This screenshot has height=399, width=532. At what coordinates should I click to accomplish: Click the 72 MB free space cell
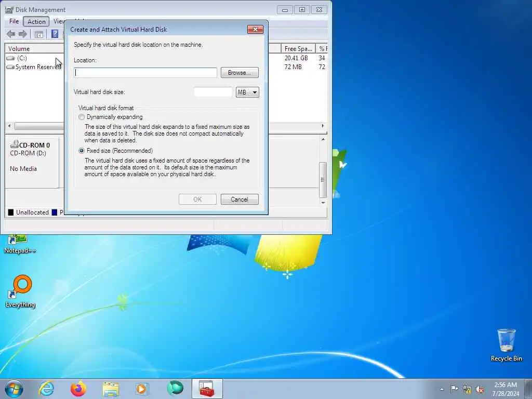[x=293, y=67]
